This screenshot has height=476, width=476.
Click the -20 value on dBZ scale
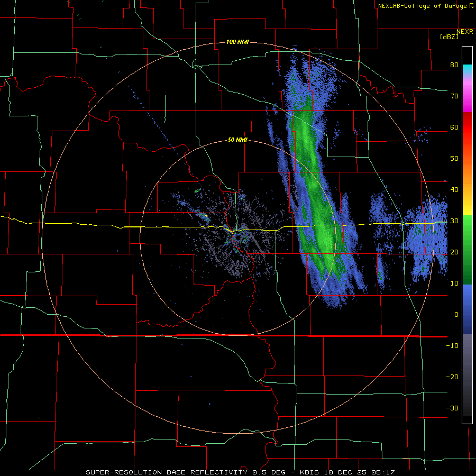[x=452, y=377]
